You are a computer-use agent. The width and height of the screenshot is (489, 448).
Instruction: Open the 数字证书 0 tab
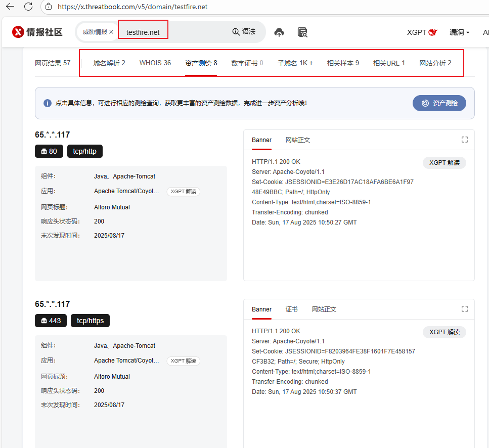[x=247, y=63]
